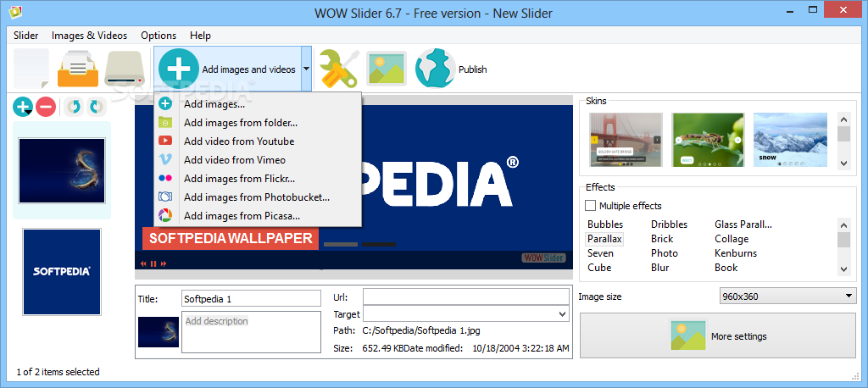Select the Glass Parall... effect
Screen dimensions: 868x388
click(x=743, y=224)
